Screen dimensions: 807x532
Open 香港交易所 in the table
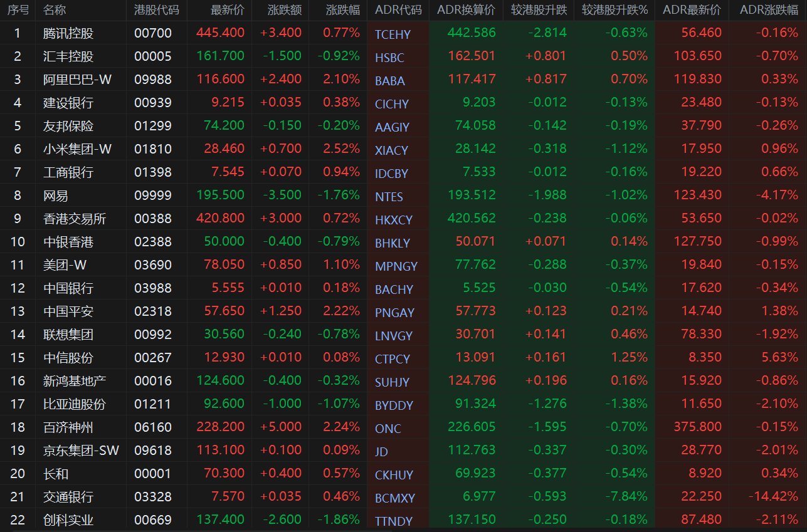click(75, 219)
